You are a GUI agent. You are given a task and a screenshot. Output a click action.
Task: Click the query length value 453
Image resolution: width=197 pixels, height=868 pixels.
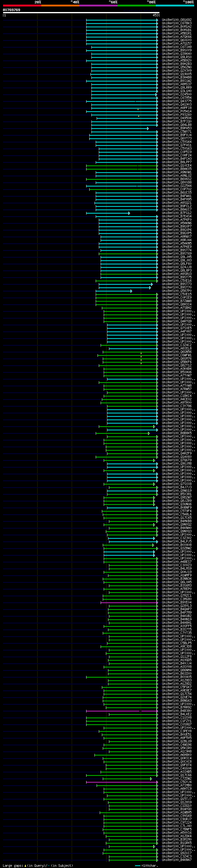pos(155,15)
